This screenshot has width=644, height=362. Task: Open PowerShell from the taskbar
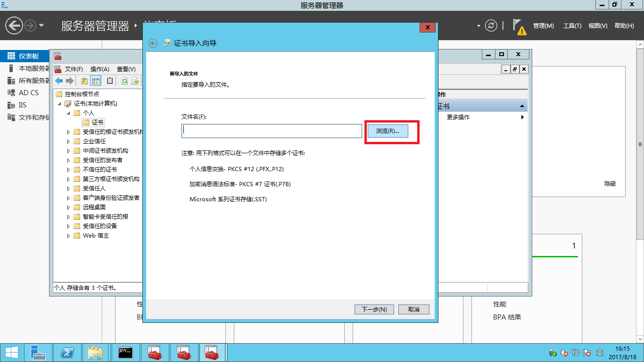[67, 353]
